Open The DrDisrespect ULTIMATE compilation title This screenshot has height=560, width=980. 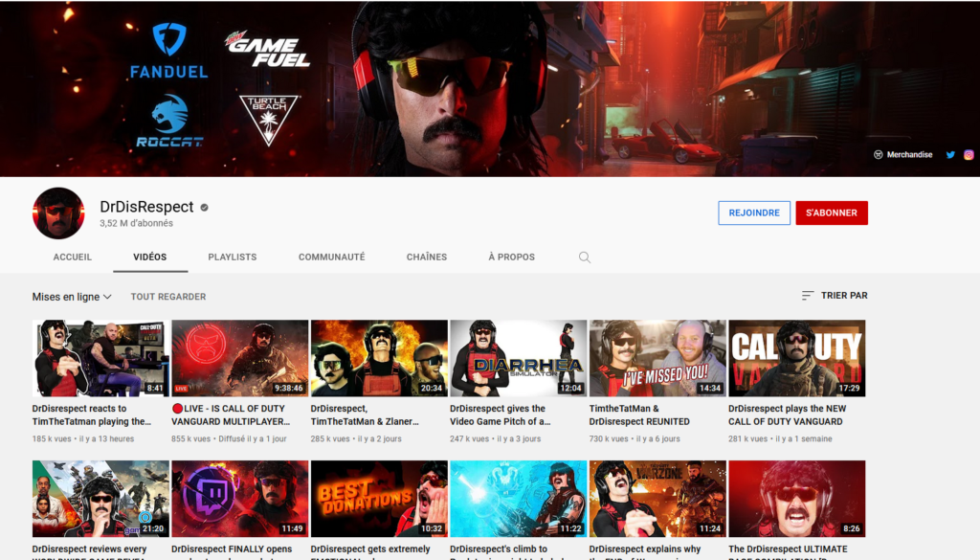789,551
